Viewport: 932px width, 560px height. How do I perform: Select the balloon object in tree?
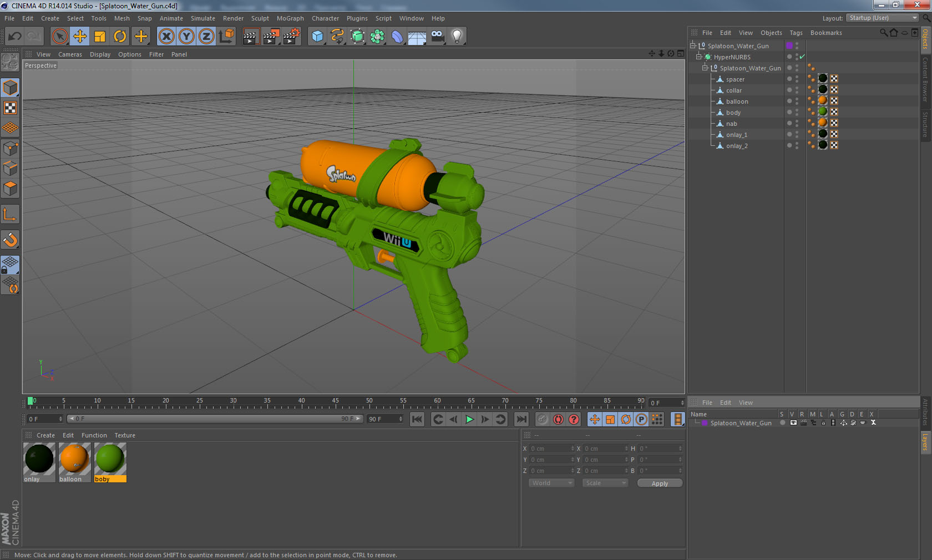click(737, 101)
